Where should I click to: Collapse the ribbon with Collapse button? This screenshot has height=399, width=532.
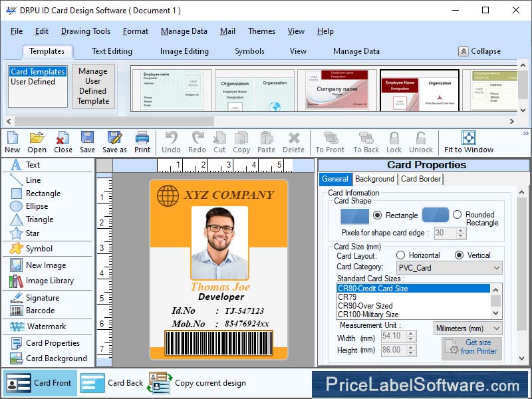(x=479, y=51)
